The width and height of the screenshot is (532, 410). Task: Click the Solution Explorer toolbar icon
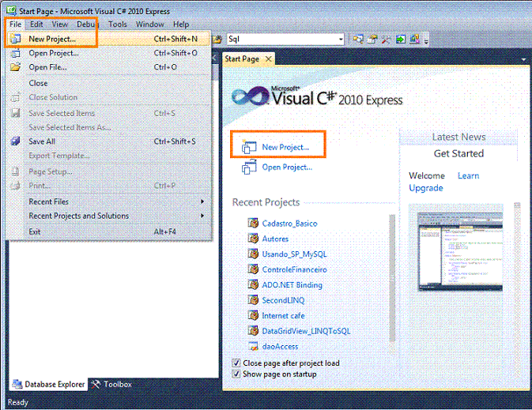coord(357,39)
